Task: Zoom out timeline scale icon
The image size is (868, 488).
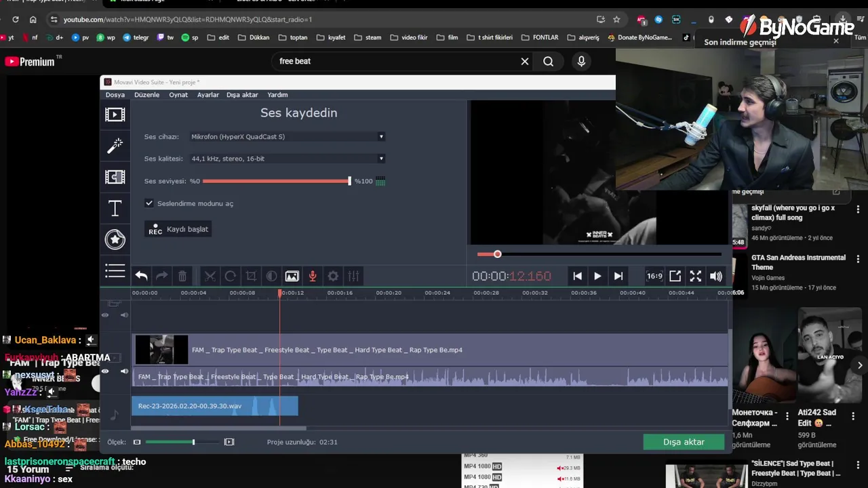Action: pos(137,442)
